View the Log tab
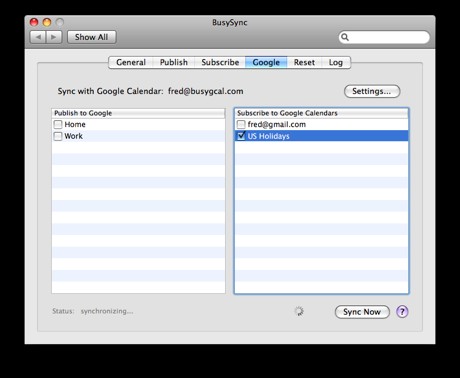The width and height of the screenshot is (460, 378). coord(336,62)
